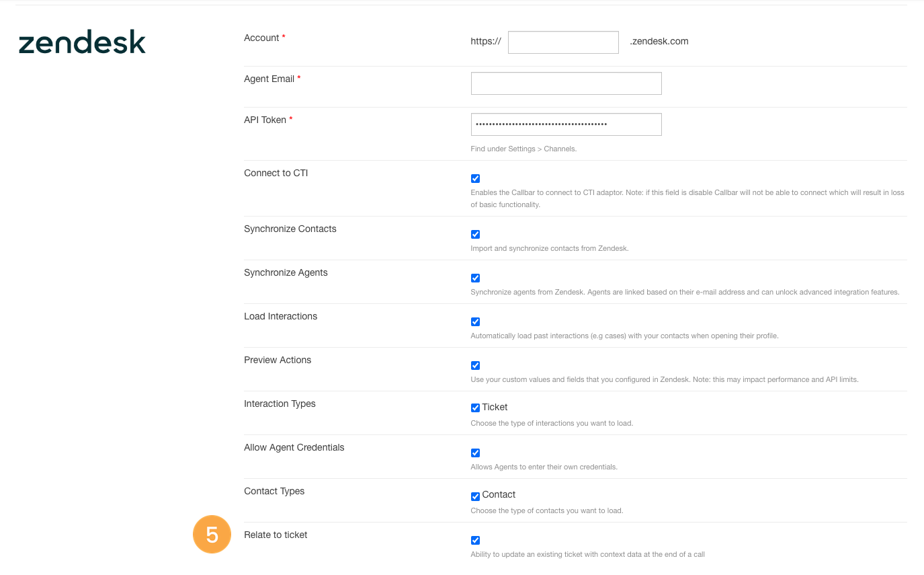Select the masked API Token field

(x=566, y=124)
